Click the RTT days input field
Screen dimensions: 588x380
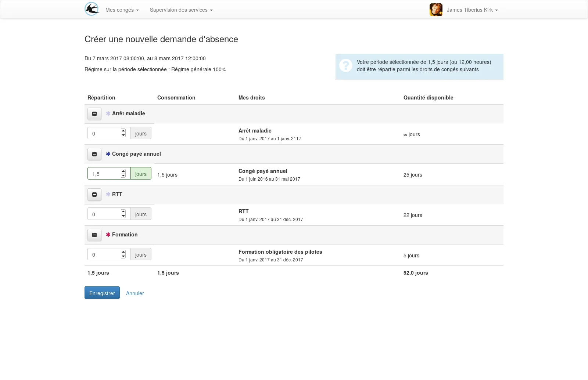(109, 214)
